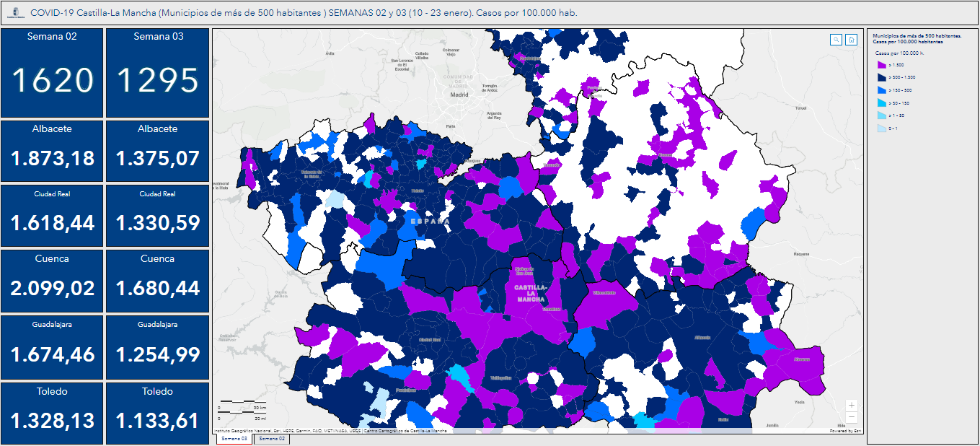Screen dimensions: 980x446
Task: Click the Instituto Geográfico Nacional attribution text
Action: [331, 431]
